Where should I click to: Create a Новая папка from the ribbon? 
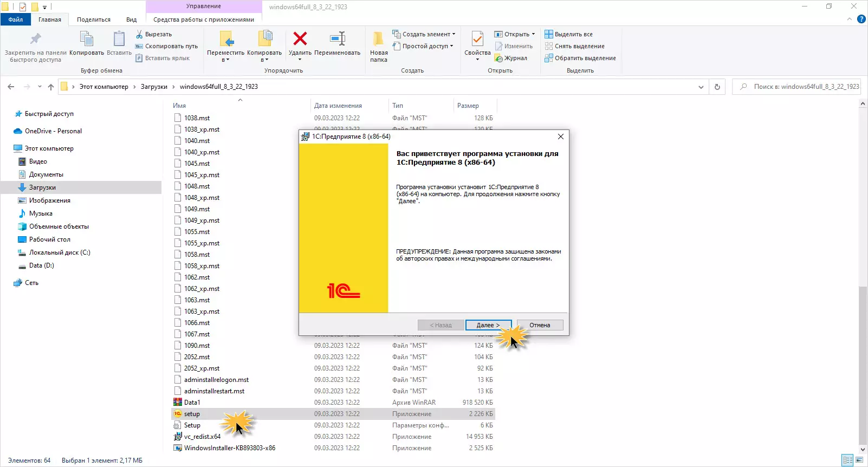click(379, 47)
